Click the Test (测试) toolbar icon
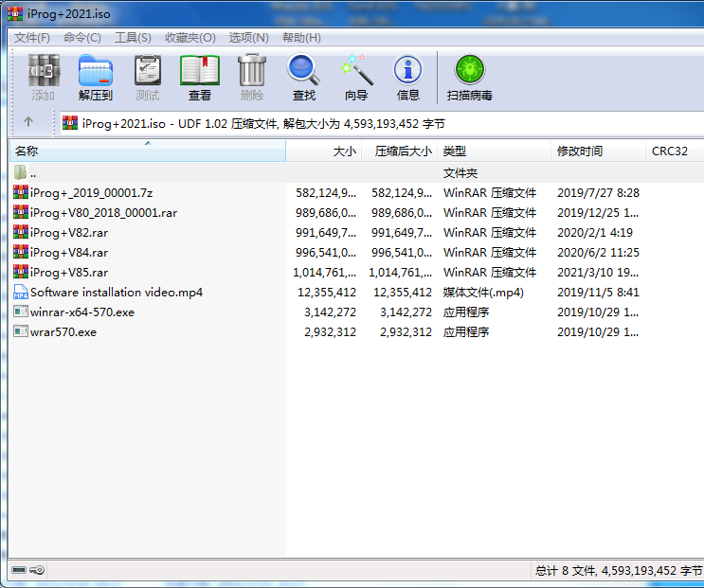 (x=147, y=70)
